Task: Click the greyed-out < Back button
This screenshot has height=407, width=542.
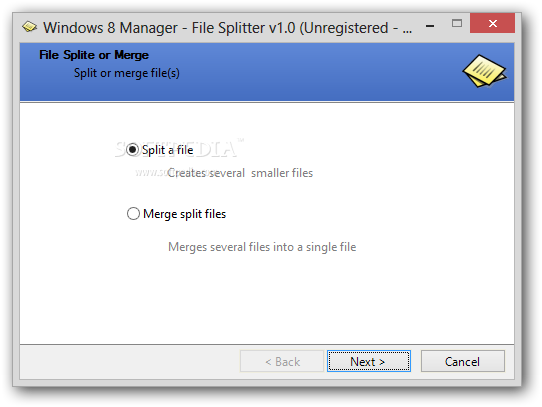Action: pos(282,361)
